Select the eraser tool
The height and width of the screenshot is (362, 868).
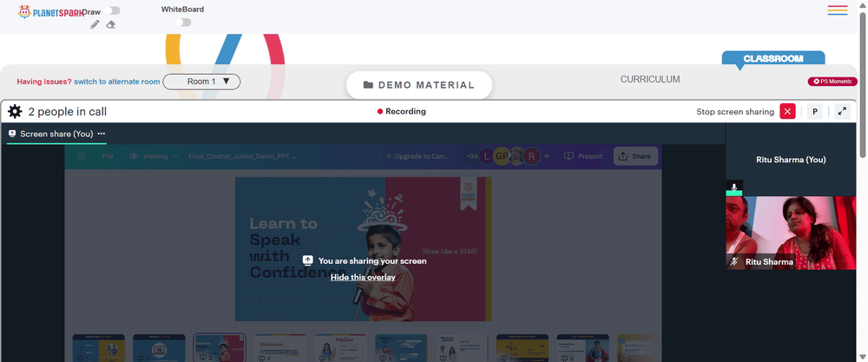111,24
